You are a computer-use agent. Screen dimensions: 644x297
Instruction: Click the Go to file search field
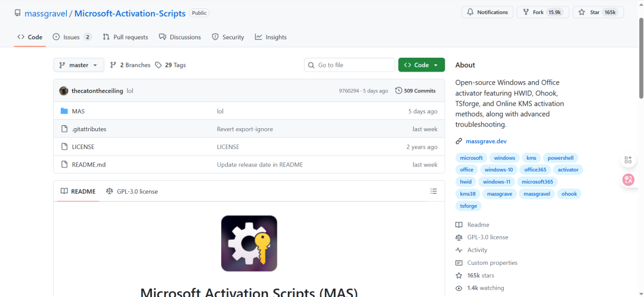click(349, 65)
